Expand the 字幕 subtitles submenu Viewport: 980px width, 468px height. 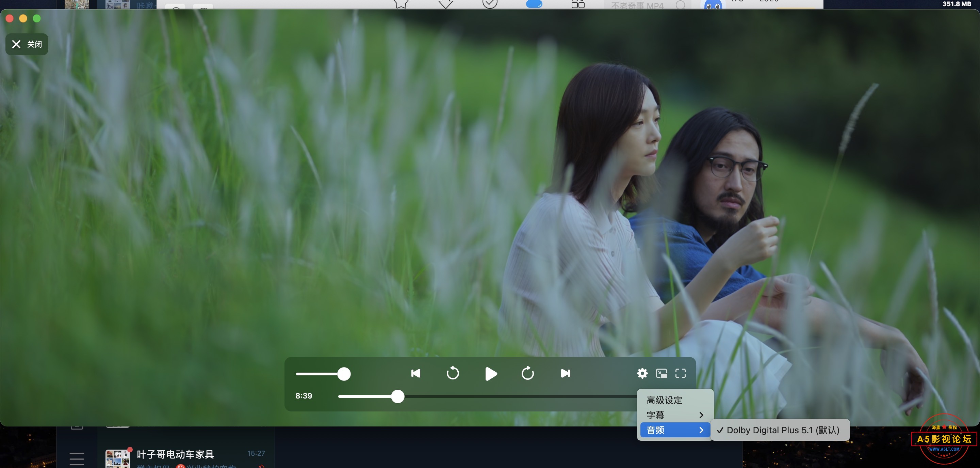click(675, 415)
